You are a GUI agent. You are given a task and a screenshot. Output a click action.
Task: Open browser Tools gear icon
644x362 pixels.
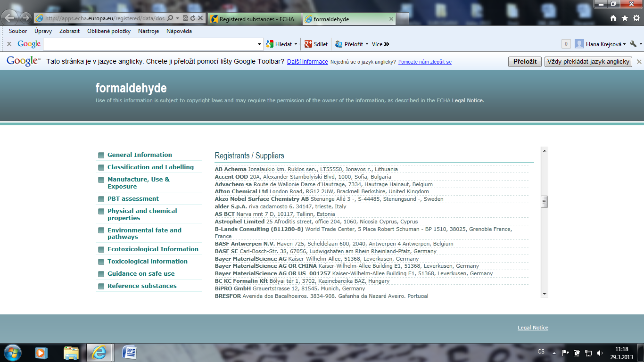636,18
